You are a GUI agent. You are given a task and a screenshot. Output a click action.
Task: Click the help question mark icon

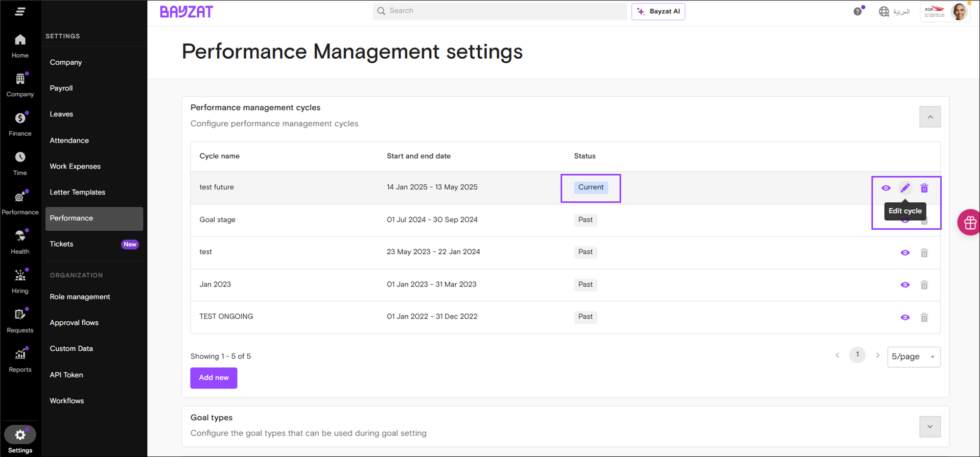click(x=857, y=11)
